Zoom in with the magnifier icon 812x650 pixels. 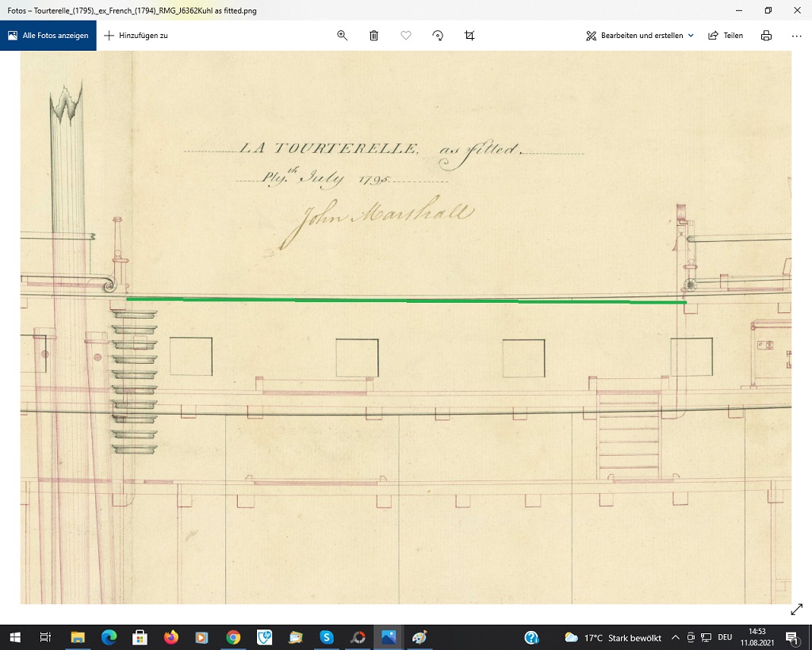coord(343,35)
